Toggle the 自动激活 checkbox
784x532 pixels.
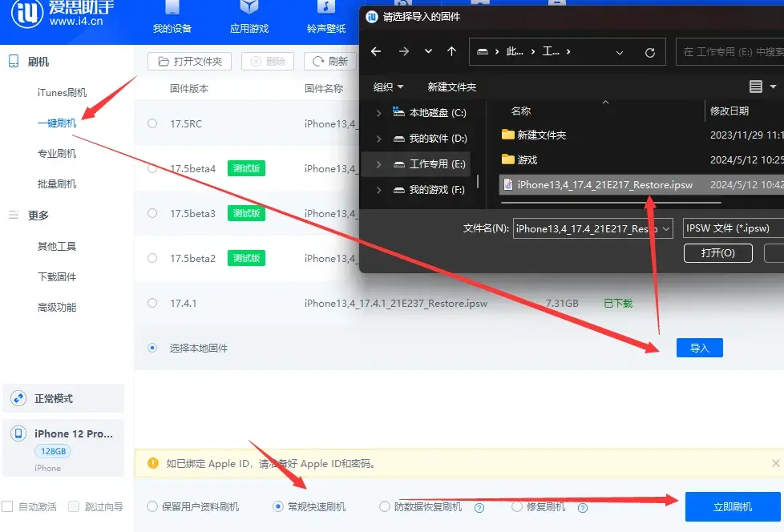pos(7,506)
